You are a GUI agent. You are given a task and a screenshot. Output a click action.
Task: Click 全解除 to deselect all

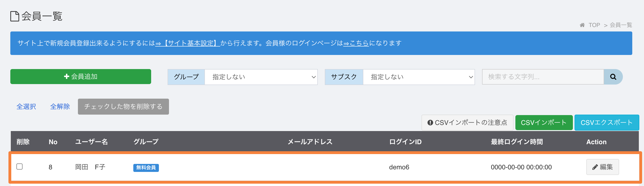(x=60, y=106)
